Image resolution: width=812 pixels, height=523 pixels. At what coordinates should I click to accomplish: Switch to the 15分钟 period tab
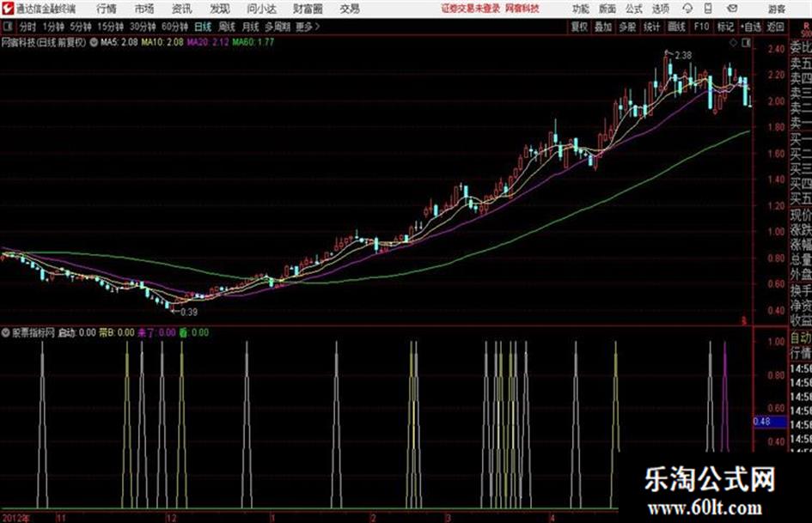110,27
